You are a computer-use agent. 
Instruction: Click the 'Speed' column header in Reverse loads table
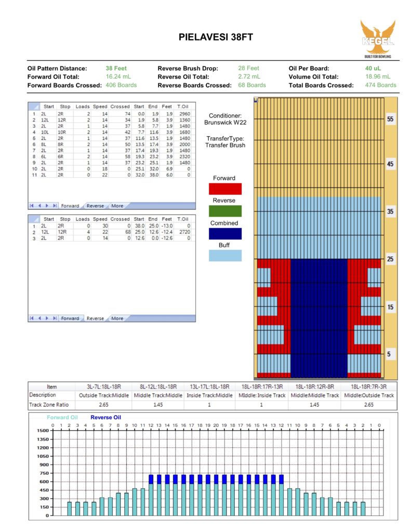(100, 219)
